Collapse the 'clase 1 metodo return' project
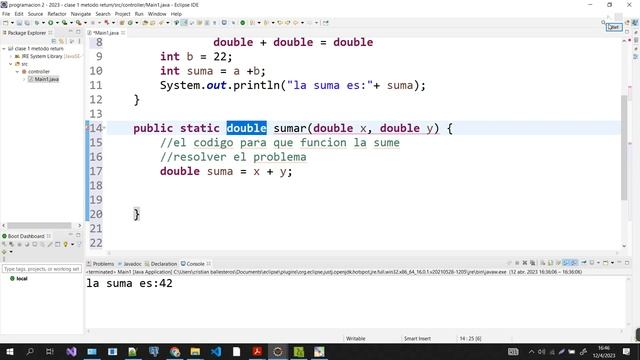640x360 pixels. click(x=4, y=49)
